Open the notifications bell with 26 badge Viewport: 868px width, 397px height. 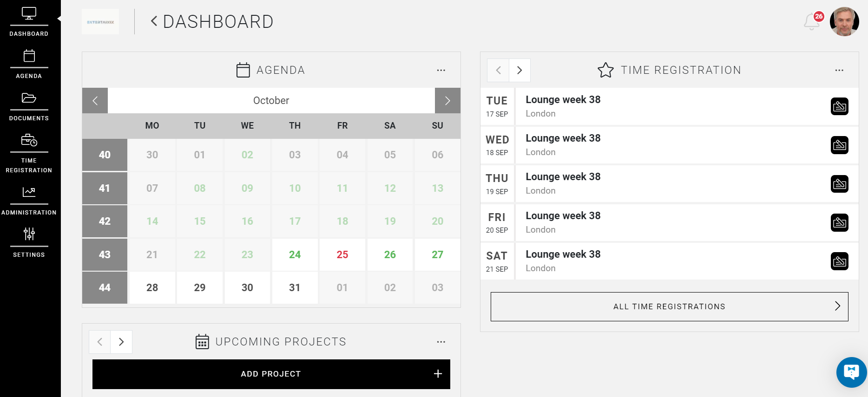(x=812, y=21)
